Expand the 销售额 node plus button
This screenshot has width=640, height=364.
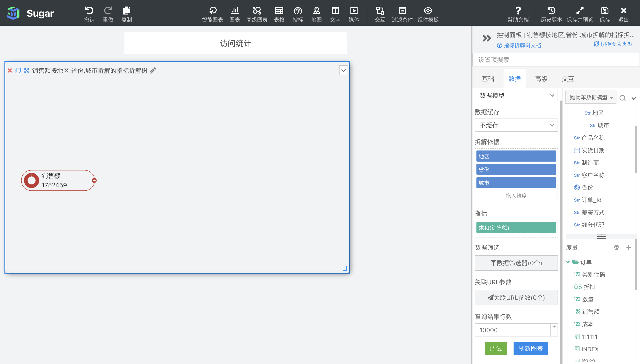94,180
